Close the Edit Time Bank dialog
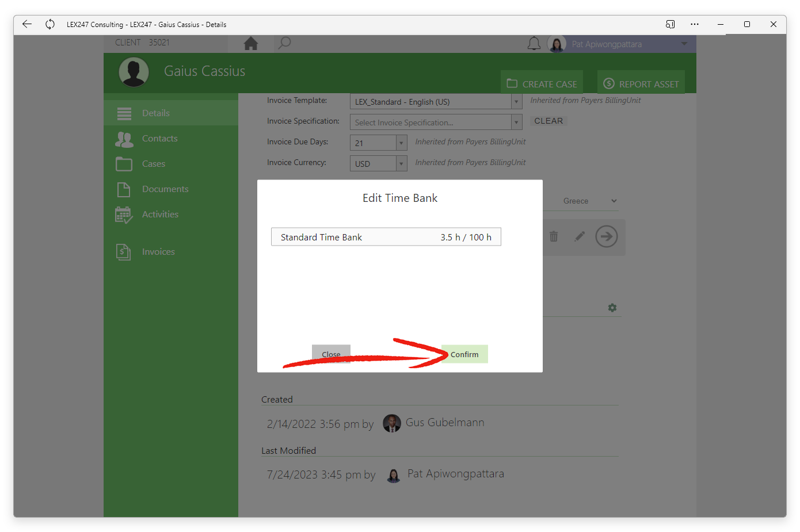This screenshot has width=800, height=532. coord(331,354)
